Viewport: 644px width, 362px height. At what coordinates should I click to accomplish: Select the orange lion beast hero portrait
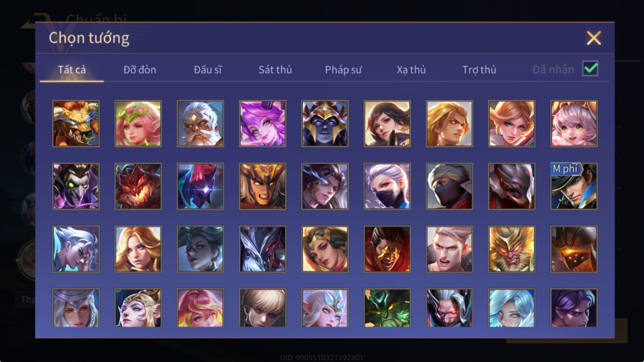[x=76, y=124]
